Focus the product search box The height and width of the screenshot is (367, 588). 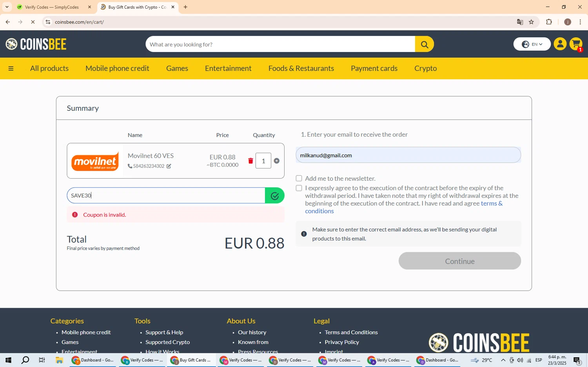point(280,44)
